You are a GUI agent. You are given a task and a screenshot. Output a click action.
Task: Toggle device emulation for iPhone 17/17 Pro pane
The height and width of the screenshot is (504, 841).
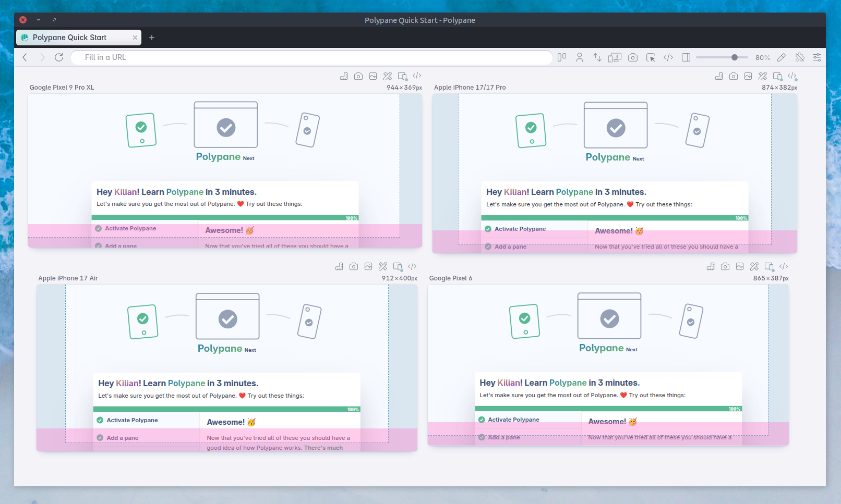coord(777,76)
